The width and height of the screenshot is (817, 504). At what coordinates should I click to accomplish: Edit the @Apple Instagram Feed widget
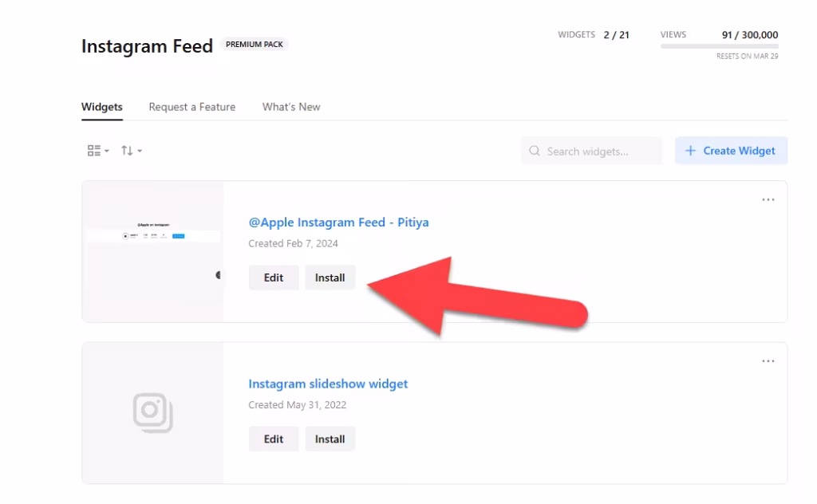(x=274, y=278)
